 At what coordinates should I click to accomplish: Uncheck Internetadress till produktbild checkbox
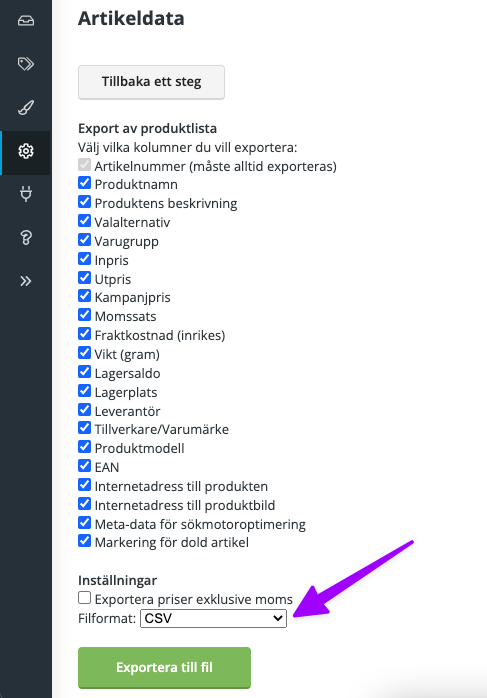[x=84, y=503]
